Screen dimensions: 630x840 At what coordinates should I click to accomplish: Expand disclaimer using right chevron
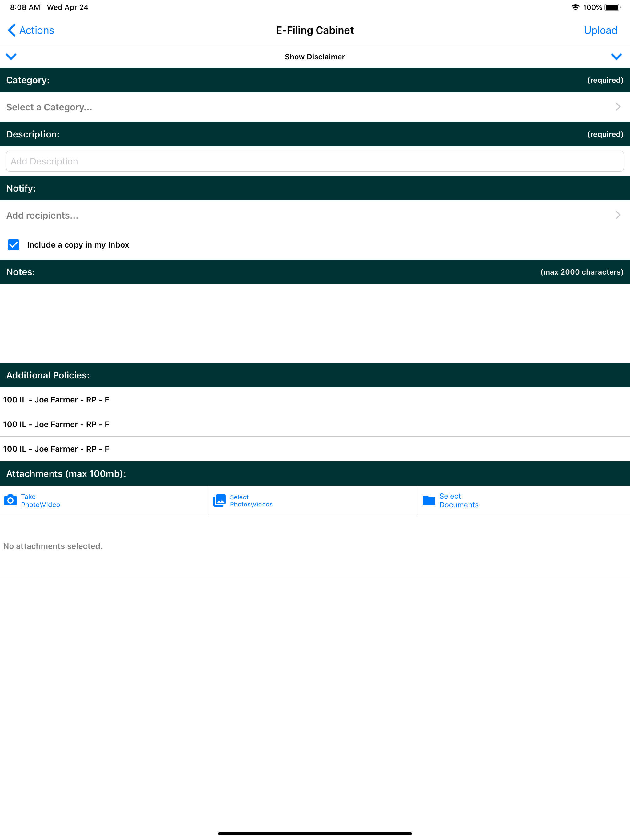pos(616,57)
